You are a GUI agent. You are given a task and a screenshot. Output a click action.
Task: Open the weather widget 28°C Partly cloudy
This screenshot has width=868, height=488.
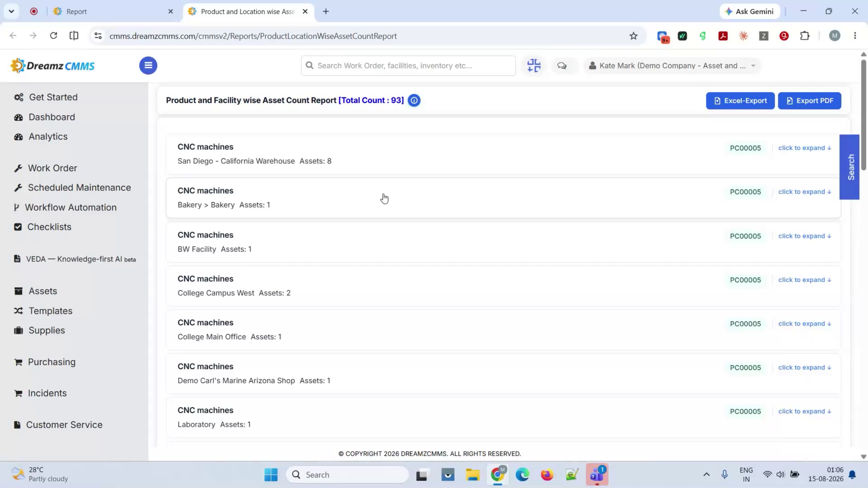[x=39, y=474]
